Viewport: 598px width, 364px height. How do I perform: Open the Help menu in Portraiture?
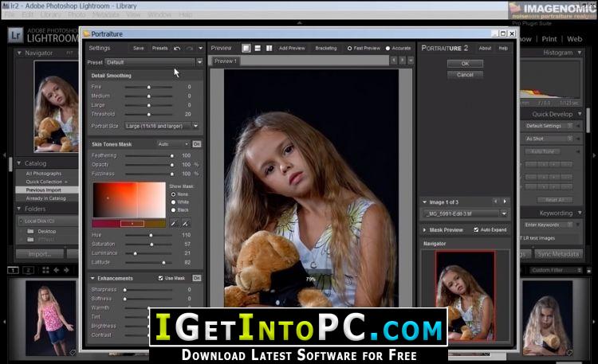(x=503, y=48)
